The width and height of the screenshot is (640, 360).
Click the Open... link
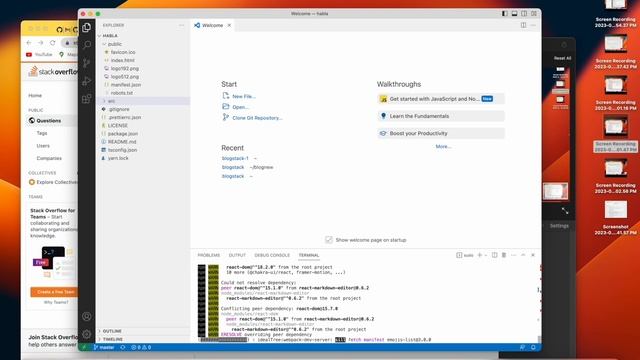click(240, 107)
